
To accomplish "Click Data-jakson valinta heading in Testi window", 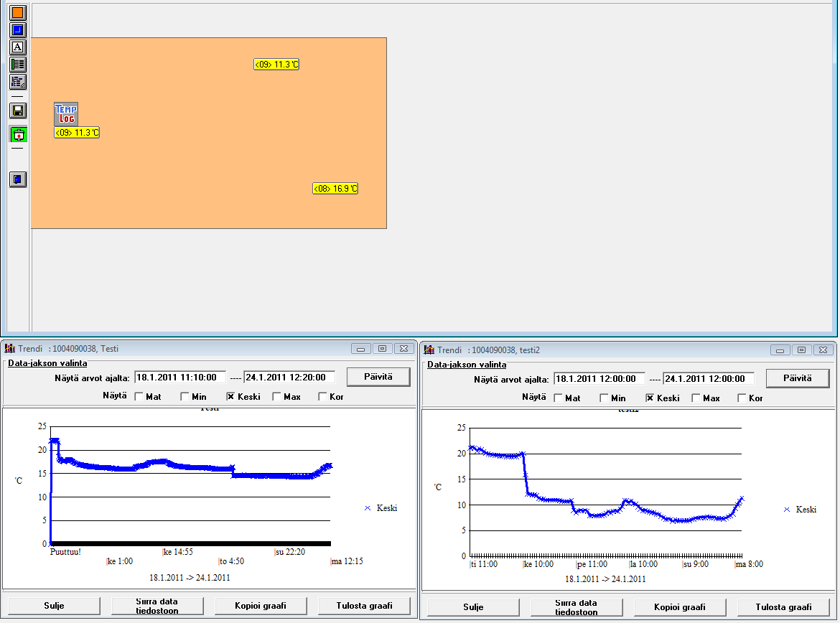I will (x=47, y=363).
